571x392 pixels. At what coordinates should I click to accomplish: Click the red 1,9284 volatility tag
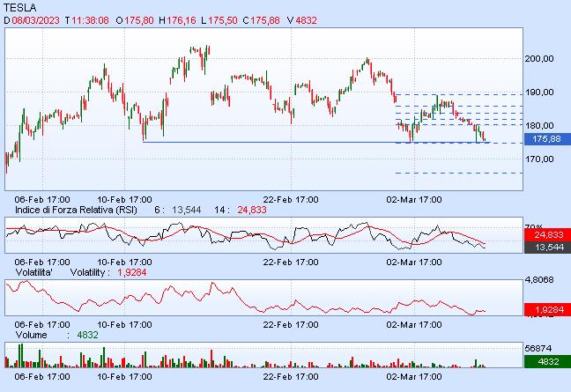(x=547, y=310)
